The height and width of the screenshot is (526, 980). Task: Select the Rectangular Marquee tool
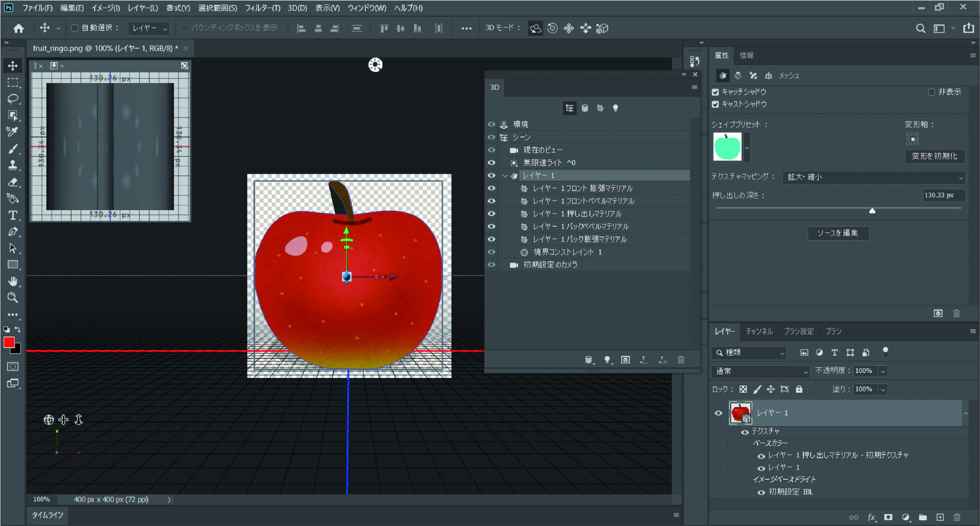(x=13, y=82)
